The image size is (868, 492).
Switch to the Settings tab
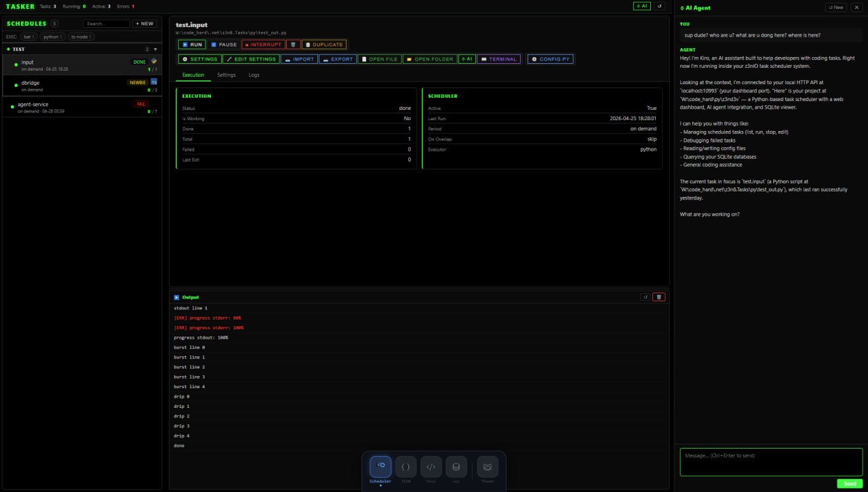click(226, 75)
